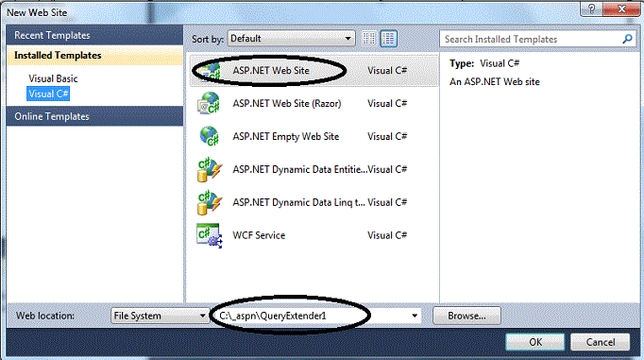Open the File System location type dropdown
Screen dimensions: 644x360
pyautogui.click(x=160, y=316)
